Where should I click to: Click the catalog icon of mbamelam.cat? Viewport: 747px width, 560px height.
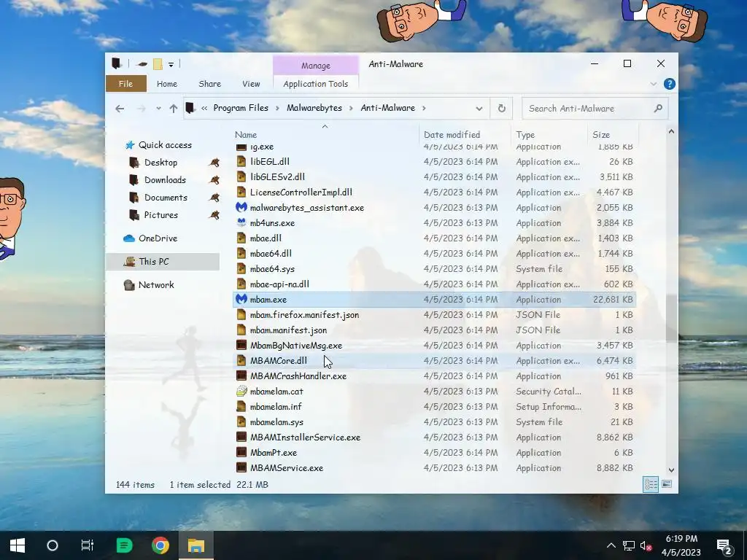241,391
